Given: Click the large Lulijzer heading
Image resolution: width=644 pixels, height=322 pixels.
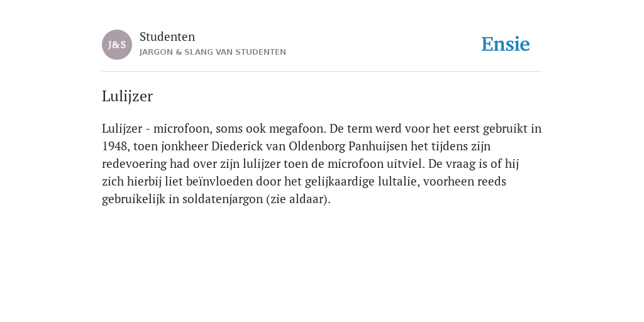Looking at the screenshot, I should [x=127, y=96].
